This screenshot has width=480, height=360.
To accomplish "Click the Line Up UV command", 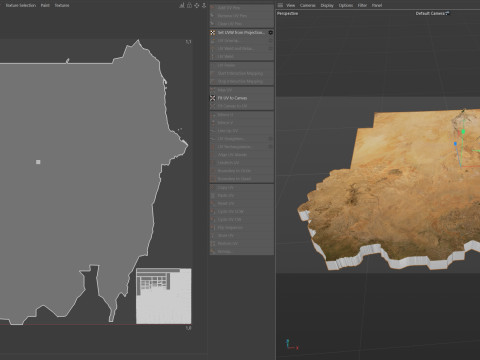I will click(242, 131).
